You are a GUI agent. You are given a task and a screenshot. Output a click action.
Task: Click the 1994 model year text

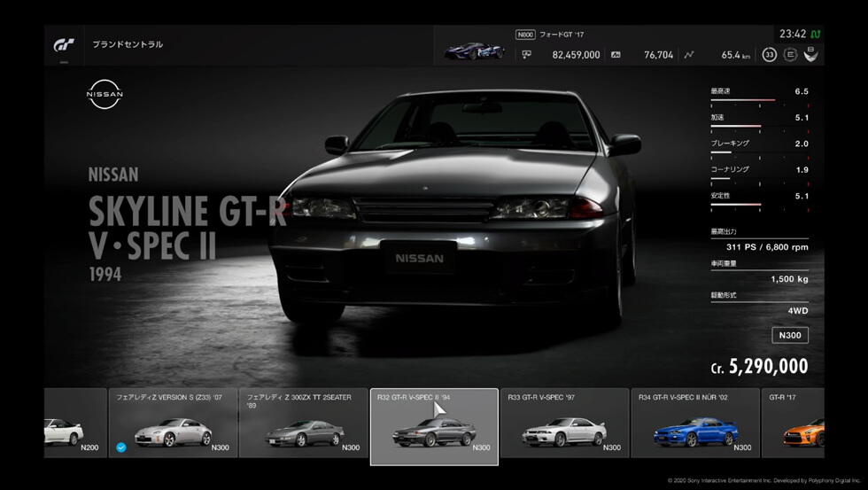[105, 274]
